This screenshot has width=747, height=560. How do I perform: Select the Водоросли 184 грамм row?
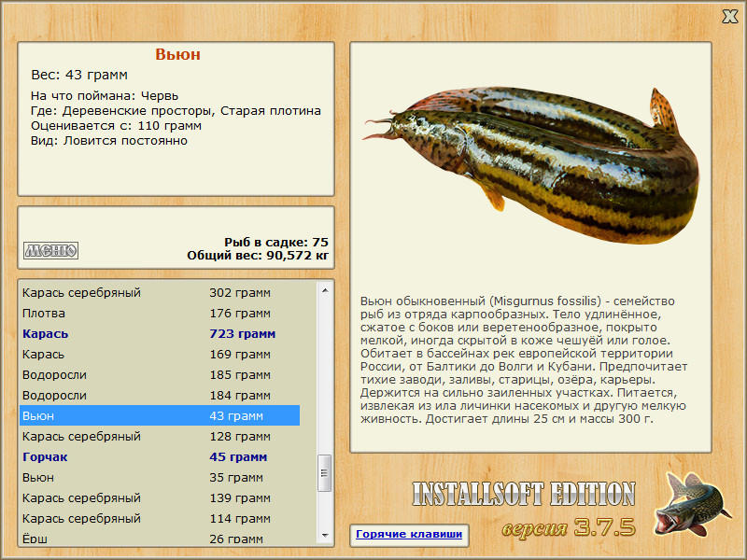(x=160, y=395)
